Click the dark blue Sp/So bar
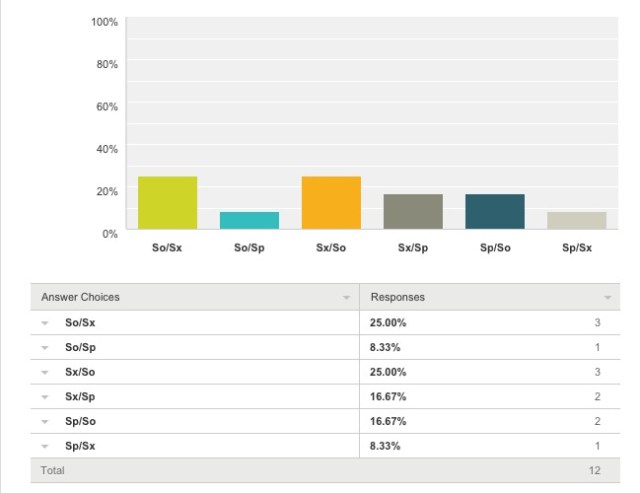 tap(495, 211)
